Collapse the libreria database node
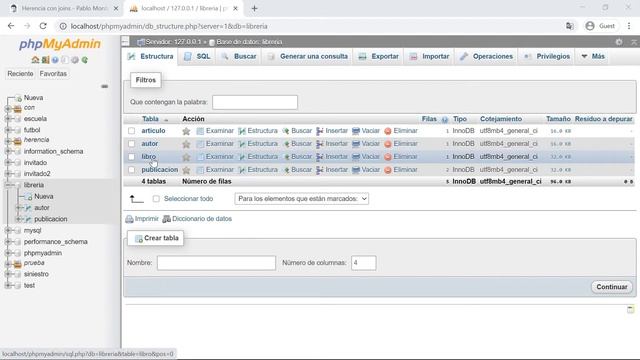The image size is (640, 360). [8, 185]
